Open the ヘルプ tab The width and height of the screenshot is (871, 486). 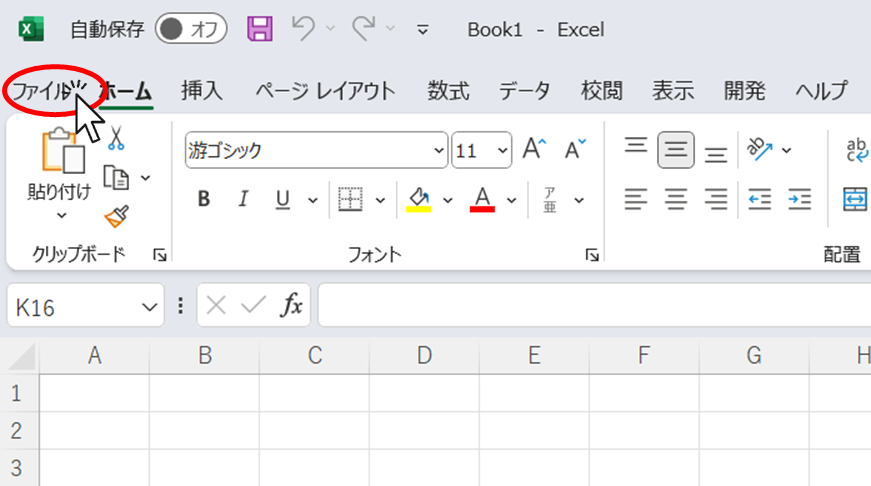click(x=822, y=91)
